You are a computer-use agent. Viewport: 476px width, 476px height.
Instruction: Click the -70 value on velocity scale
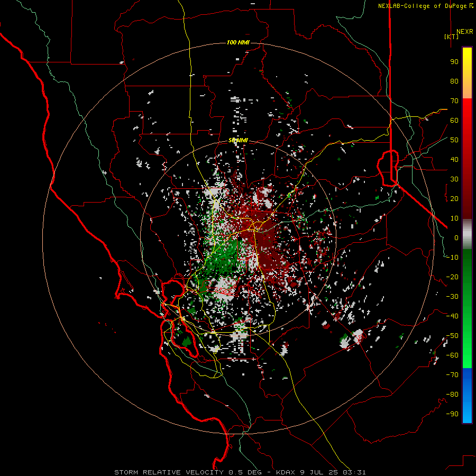[452, 375]
